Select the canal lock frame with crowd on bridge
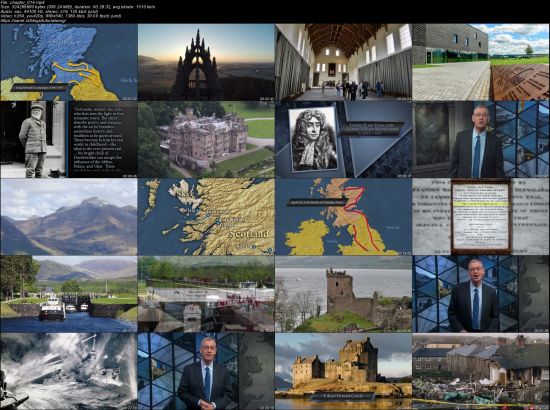 (x=206, y=294)
